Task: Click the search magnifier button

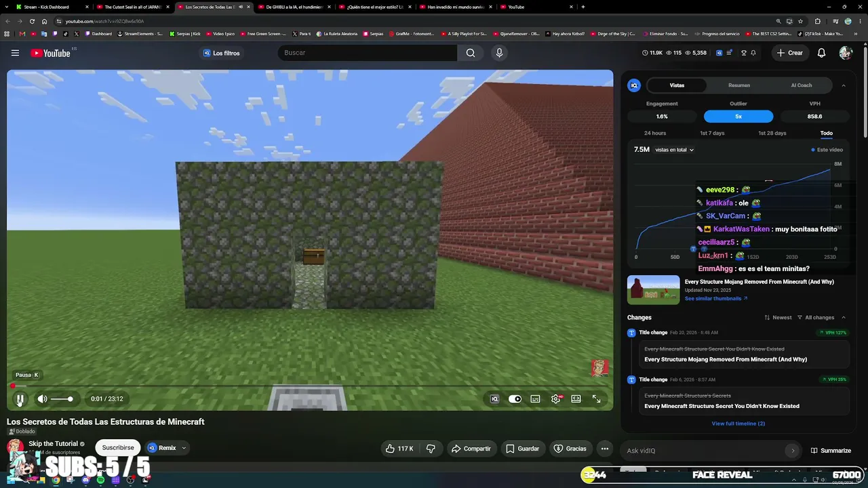Action: [x=471, y=53]
